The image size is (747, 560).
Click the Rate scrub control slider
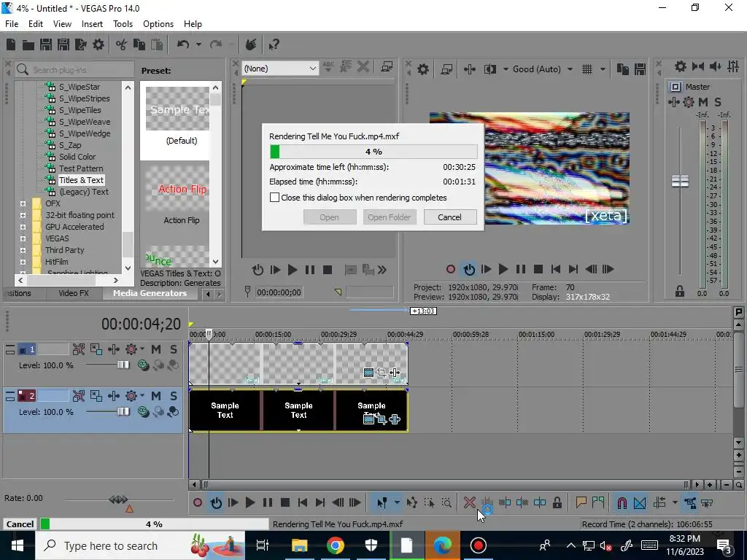tap(118, 499)
